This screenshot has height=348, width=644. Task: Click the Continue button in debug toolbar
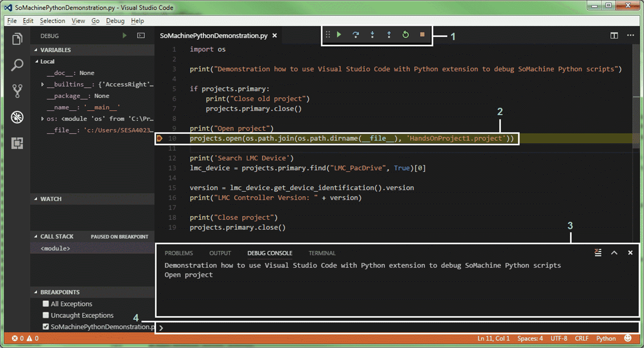click(x=339, y=35)
